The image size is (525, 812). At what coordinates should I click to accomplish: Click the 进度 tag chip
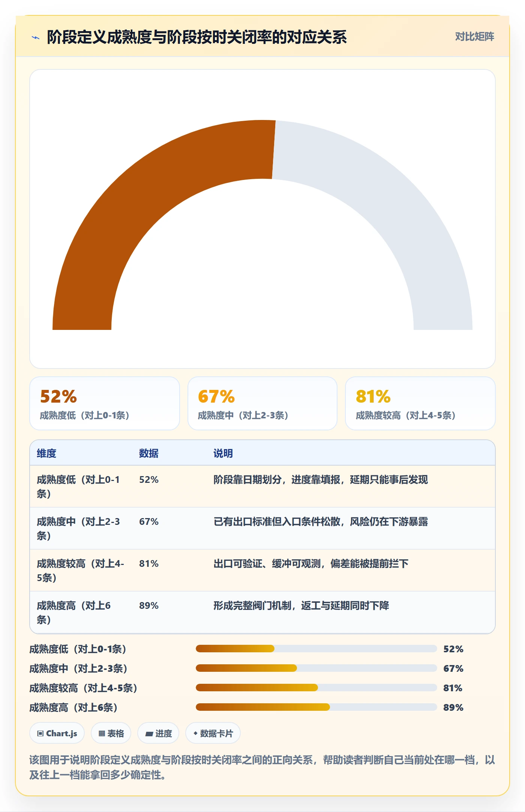coord(158,733)
